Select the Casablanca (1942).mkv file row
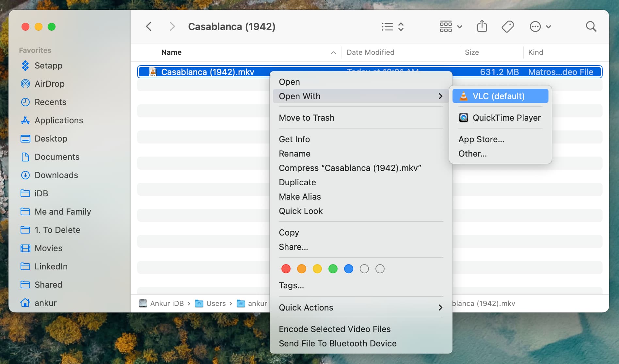 [370, 72]
